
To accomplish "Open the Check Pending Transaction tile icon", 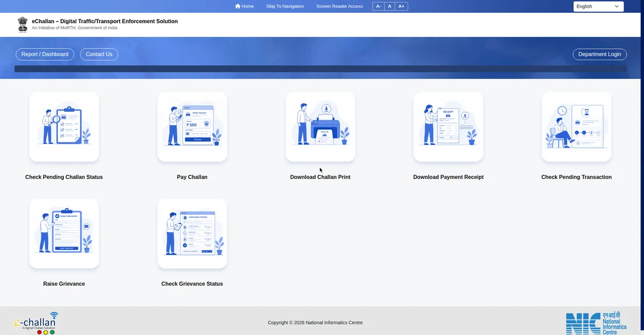I will point(576,127).
